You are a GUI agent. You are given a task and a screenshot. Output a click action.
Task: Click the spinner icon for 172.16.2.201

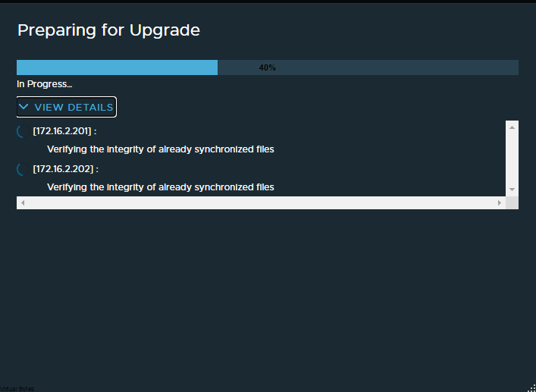point(23,131)
